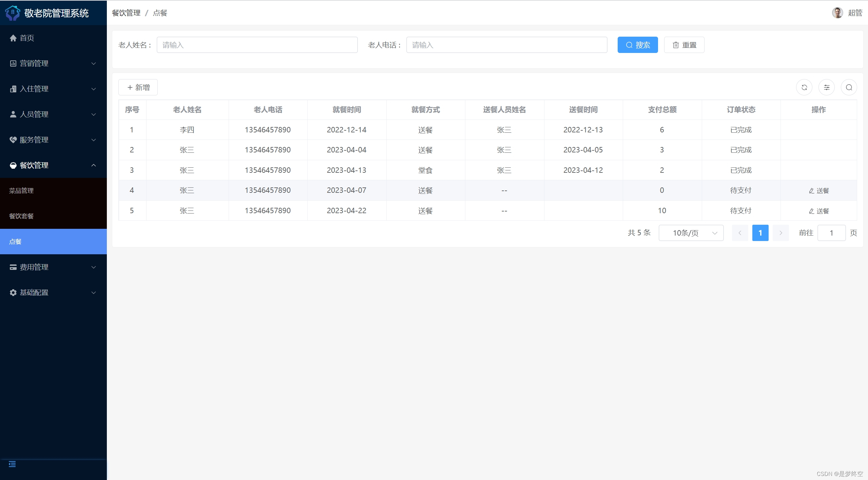Click 共 5 条 total count text
Image resolution: width=868 pixels, height=480 pixels.
639,233
